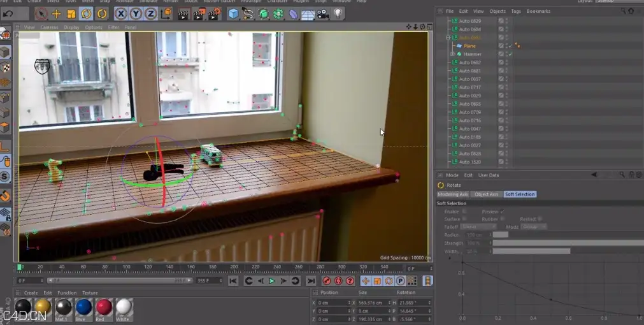Add a Floor environment object

pyautogui.click(x=308, y=15)
